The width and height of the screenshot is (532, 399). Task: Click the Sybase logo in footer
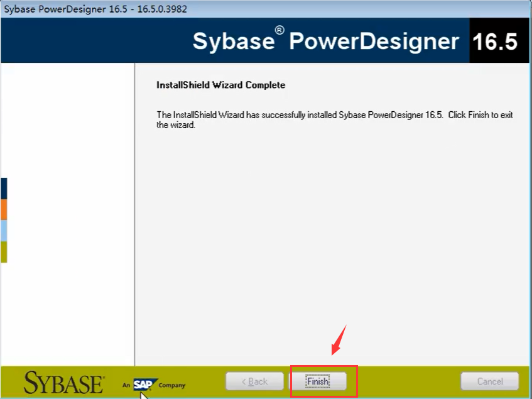64,383
